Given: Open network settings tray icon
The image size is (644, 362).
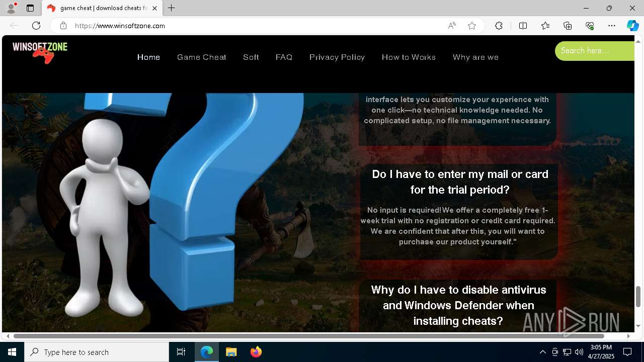Looking at the screenshot, I should point(567,352).
